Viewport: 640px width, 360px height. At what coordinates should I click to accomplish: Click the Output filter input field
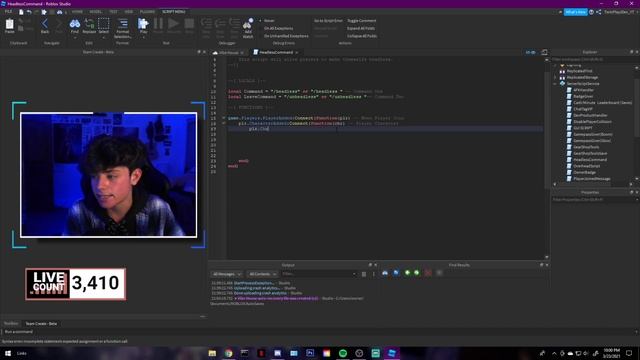coord(318,274)
